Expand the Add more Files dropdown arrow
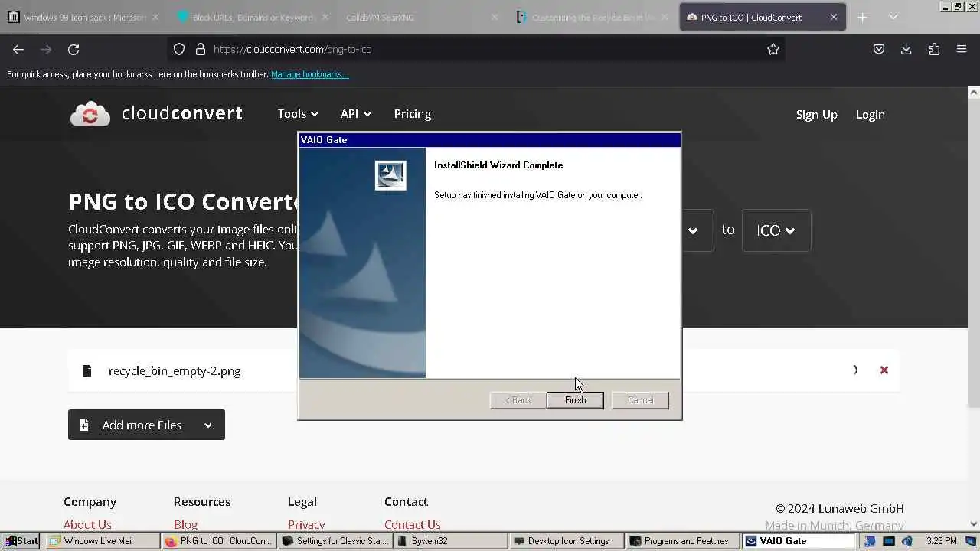The height and width of the screenshot is (551, 980). [x=208, y=425]
